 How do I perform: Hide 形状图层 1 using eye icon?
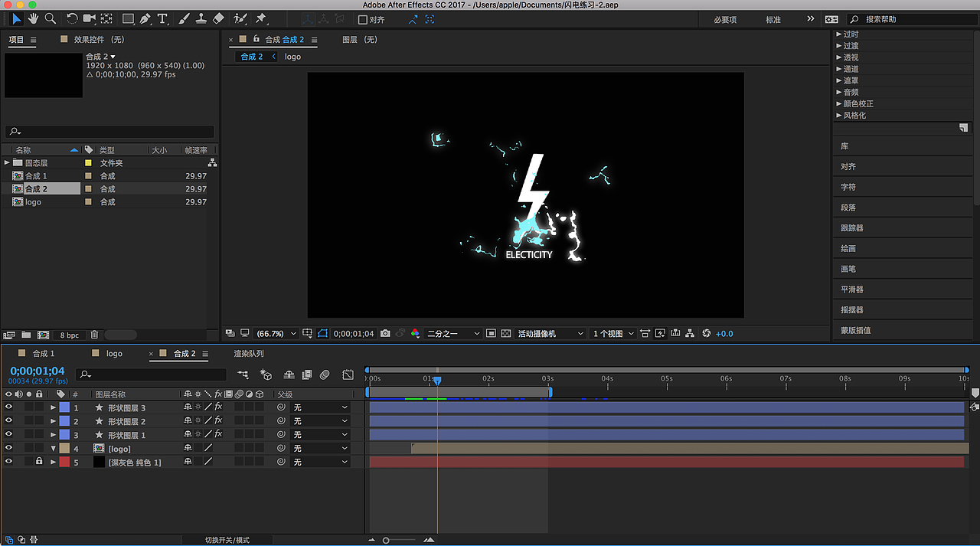click(x=8, y=435)
